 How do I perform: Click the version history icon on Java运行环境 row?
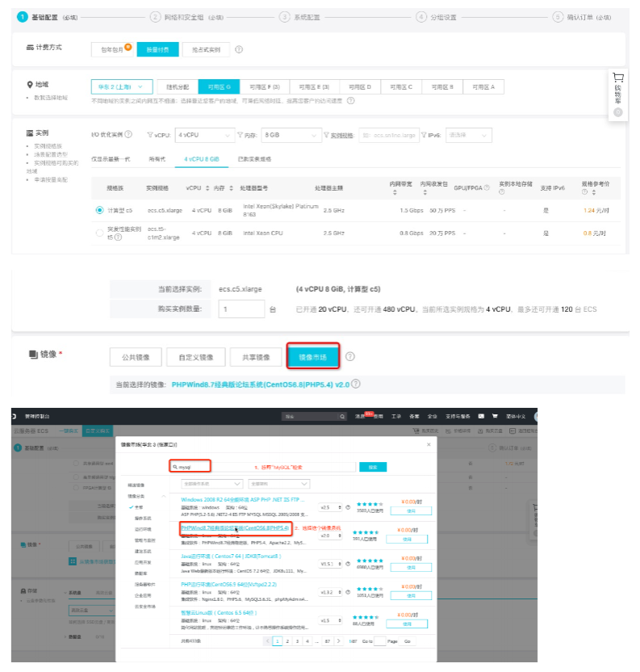(348, 564)
